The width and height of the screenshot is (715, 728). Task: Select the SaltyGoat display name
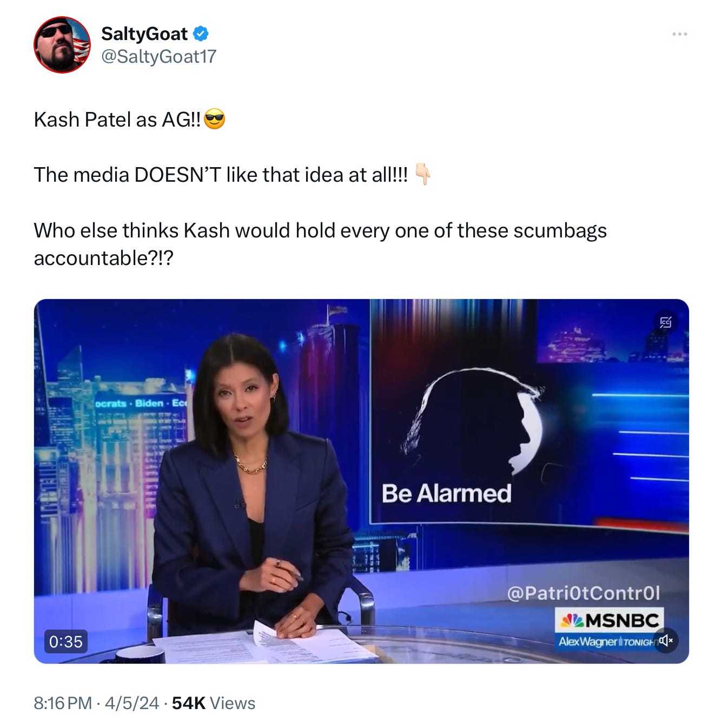144,34
